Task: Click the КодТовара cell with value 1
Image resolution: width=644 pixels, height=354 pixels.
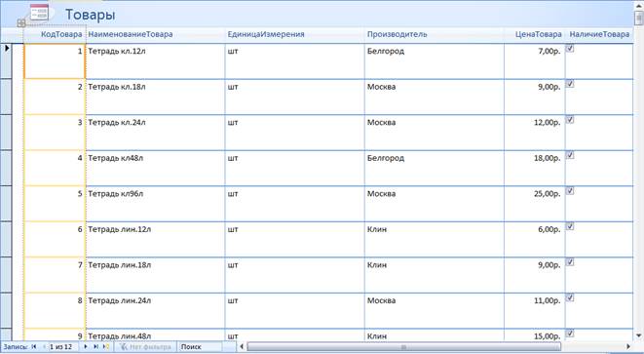Action: (55, 60)
